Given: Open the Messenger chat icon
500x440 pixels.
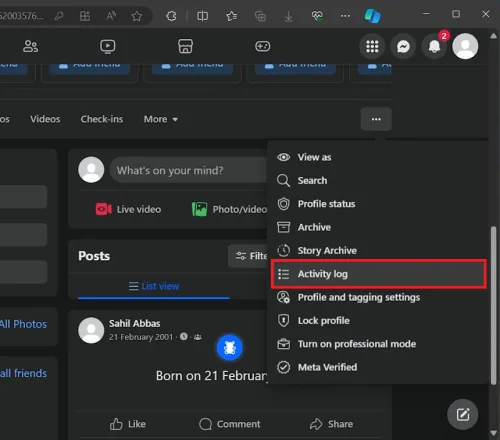Looking at the screenshot, I should (403, 46).
